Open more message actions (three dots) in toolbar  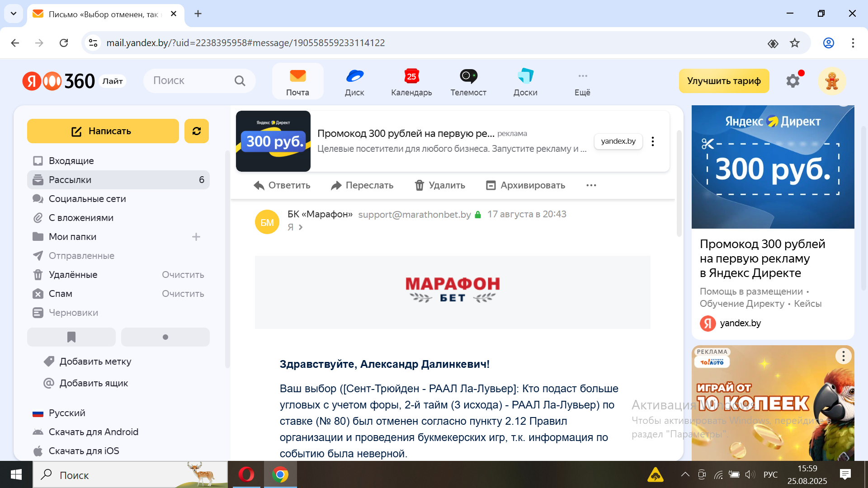pos(591,185)
